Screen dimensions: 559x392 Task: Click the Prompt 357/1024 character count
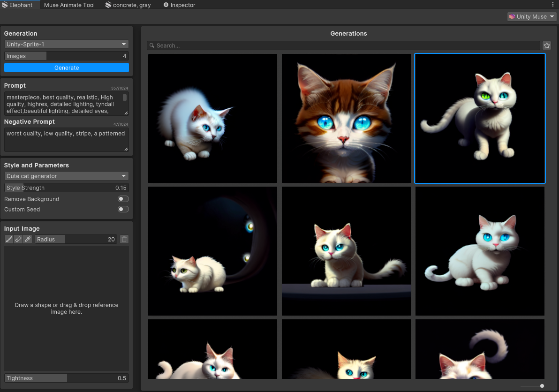(x=120, y=88)
